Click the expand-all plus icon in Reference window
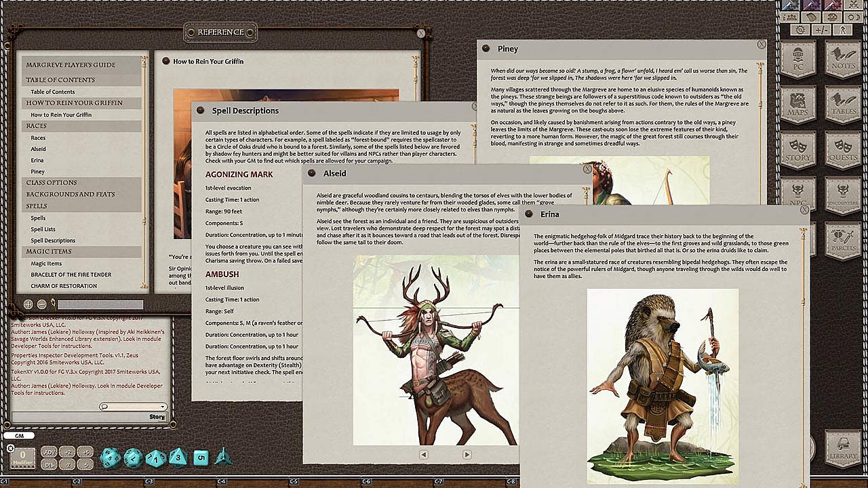868x488 pixels. 28,305
